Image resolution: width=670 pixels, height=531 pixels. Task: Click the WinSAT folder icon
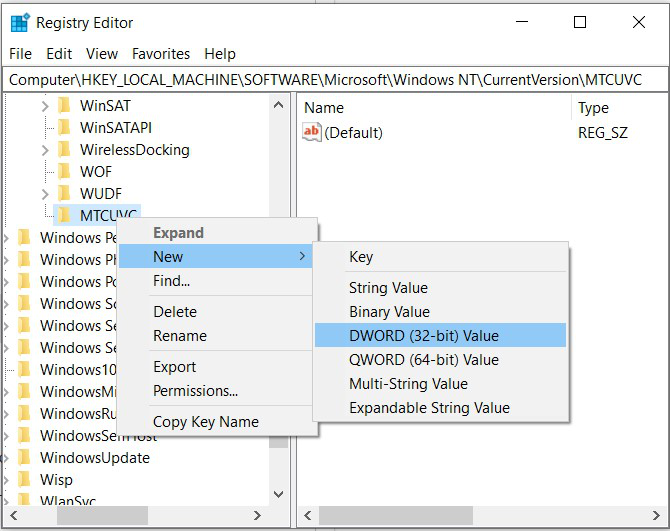[x=64, y=105]
